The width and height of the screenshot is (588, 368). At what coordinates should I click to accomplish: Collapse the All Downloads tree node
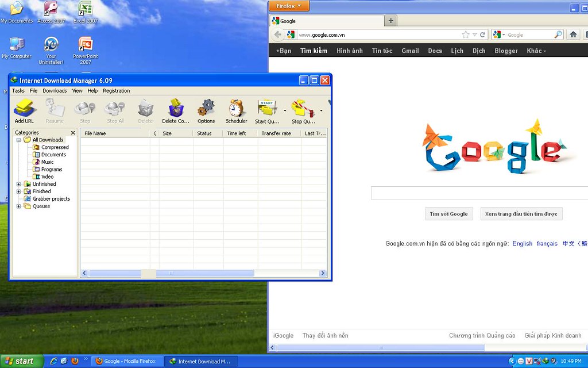pos(18,140)
